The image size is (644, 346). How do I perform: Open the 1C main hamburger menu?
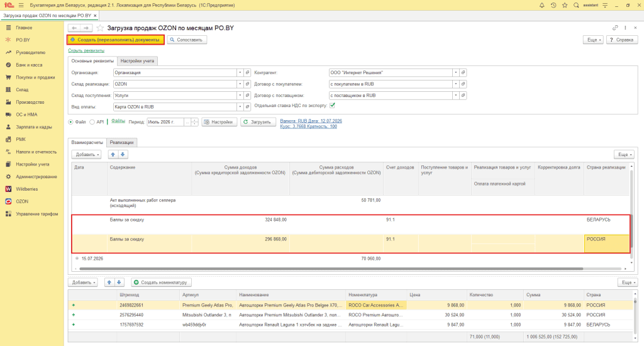(21, 5)
